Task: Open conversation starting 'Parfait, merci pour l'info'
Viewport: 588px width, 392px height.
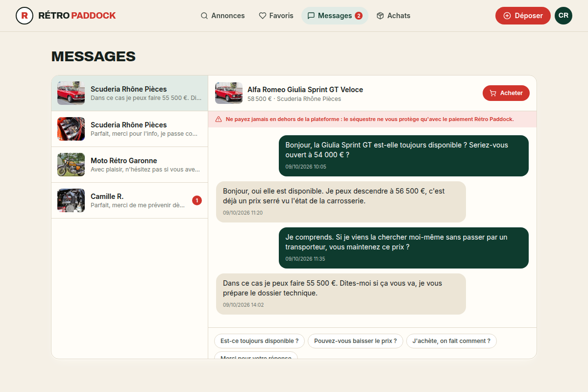Action: tap(130, 129)
